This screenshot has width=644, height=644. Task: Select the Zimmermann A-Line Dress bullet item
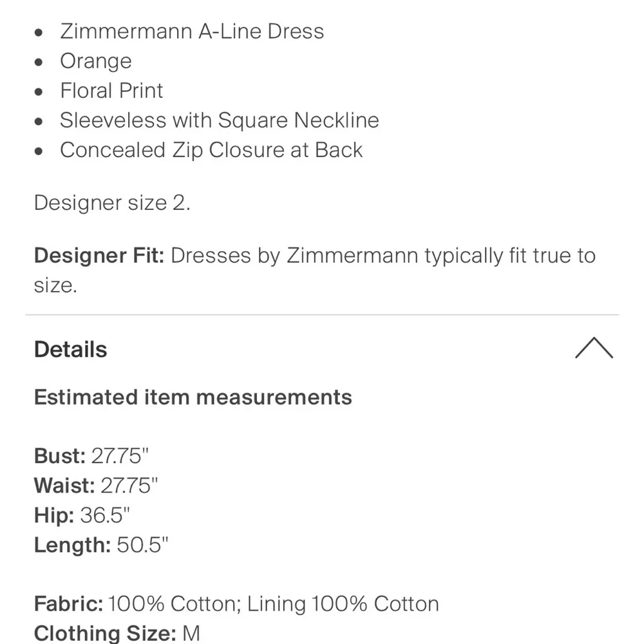point(192,31)
